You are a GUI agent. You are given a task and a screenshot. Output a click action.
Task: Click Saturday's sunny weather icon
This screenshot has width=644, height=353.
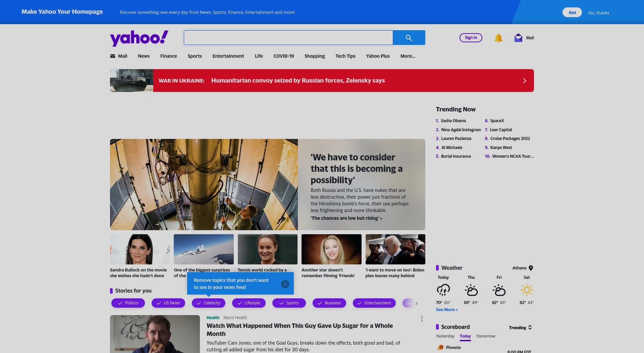(x=527, y=290)
